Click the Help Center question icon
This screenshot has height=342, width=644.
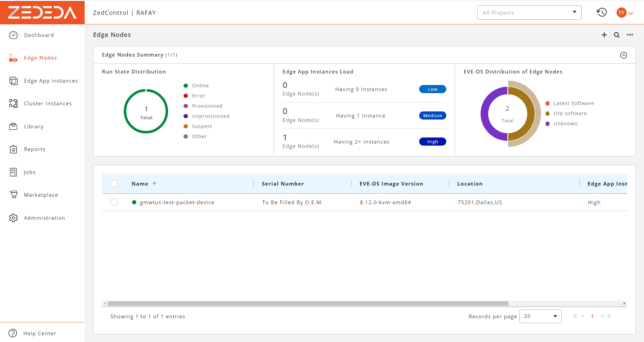point(13,333)
